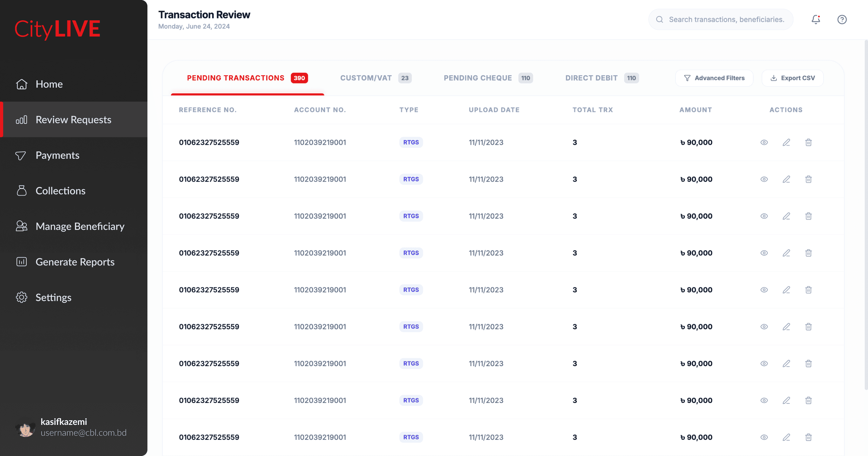Click the Upload Date column header

[494, 110]
